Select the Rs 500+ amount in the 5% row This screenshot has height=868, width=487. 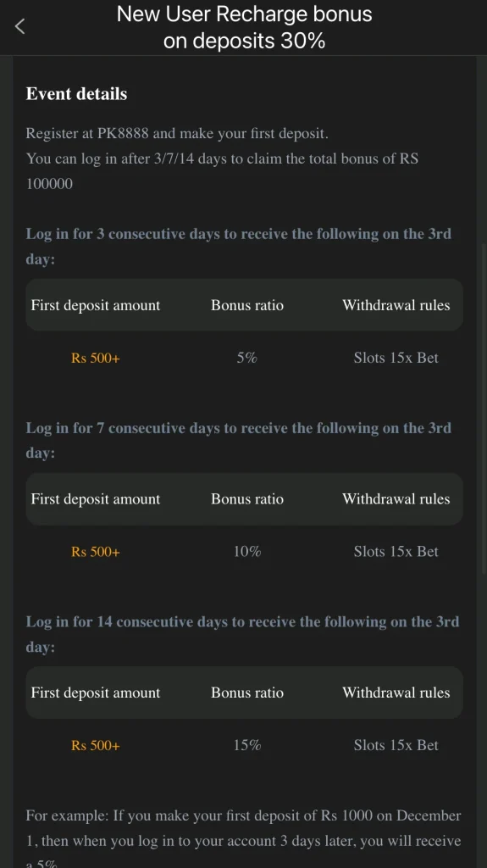[x=95, y=359]
